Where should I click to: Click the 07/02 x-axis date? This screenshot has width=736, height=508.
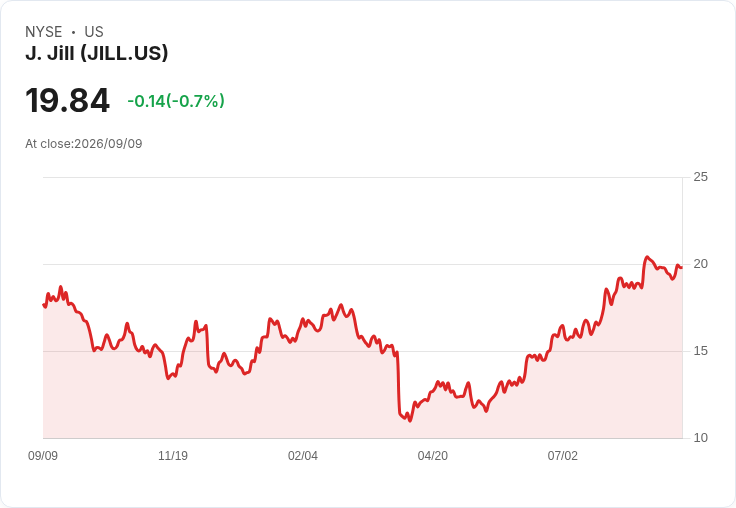point(562,456)
